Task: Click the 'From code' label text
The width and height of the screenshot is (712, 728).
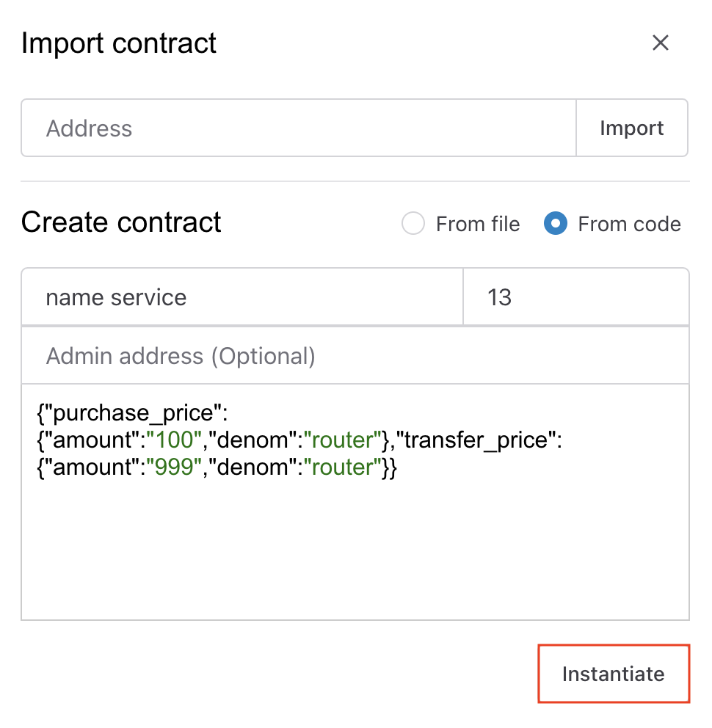Action: coord(629,224)
